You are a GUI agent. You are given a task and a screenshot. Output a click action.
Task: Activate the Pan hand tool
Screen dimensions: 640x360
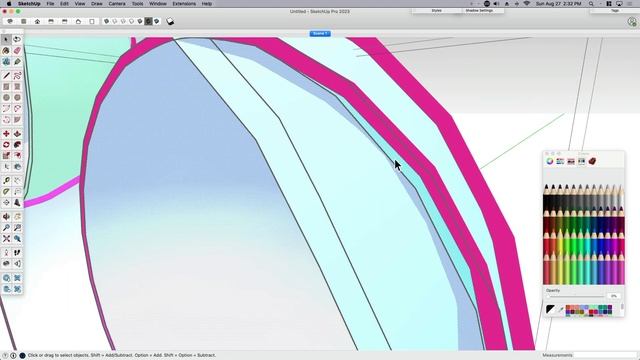[17, 217]
